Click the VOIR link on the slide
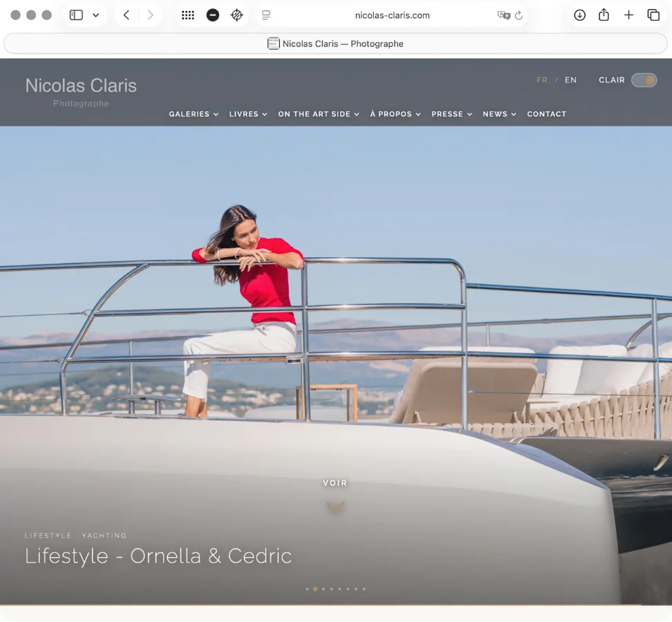The height and width of the screenshot is (622, 672). coord(335,483)
